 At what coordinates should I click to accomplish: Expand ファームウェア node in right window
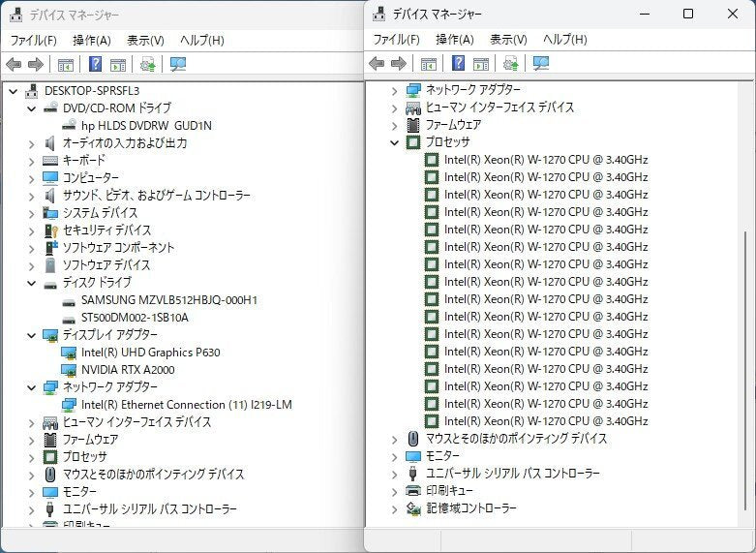[395, 126]
